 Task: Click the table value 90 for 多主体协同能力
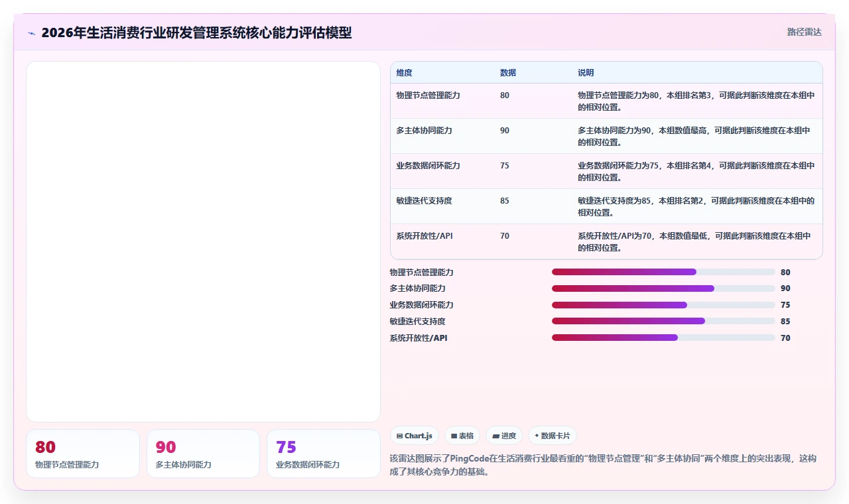coord(505,131)
